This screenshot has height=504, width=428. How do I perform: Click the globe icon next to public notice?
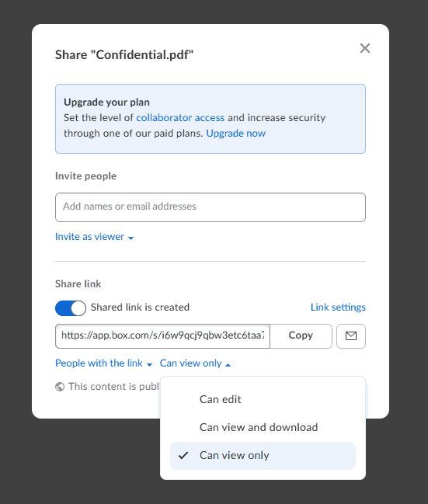60,387
